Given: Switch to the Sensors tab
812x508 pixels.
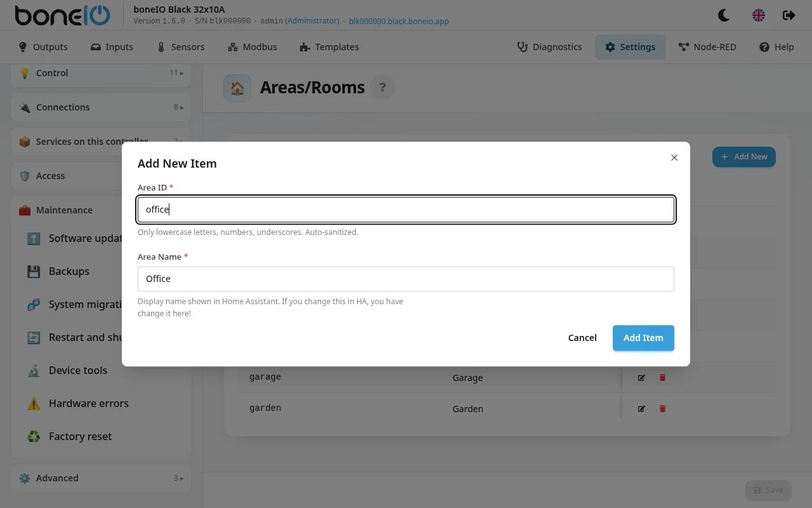Looking at the screenshot, I should [x=180, y=47].
